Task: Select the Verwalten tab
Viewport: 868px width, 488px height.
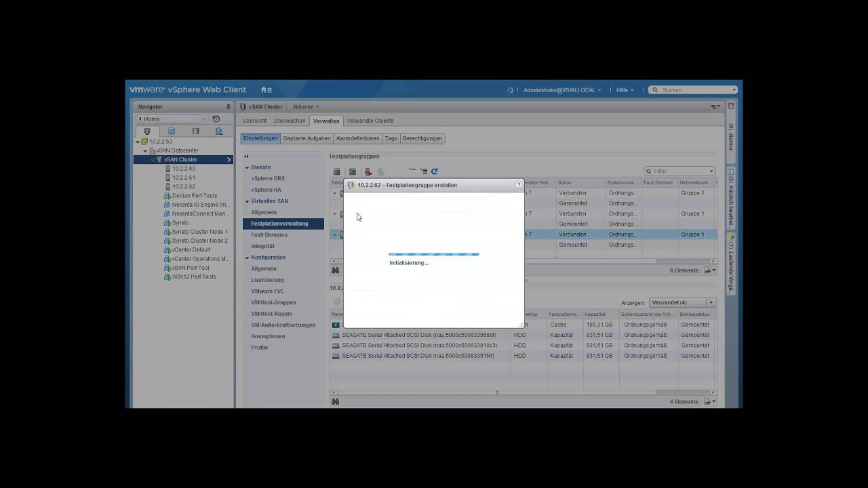Action: [326, 121]
